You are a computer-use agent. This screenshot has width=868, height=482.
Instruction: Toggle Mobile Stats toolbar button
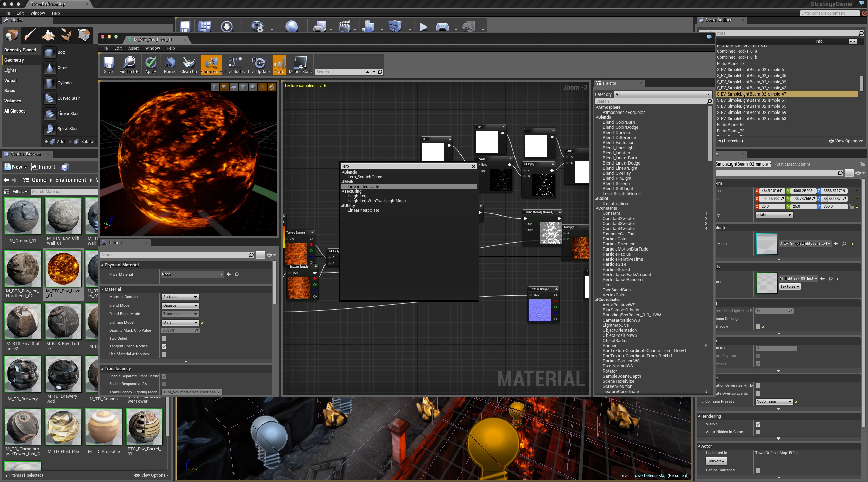tap(300, 65)
